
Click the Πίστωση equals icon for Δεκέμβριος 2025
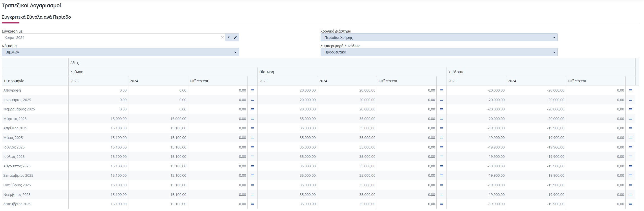pos(441,204)
